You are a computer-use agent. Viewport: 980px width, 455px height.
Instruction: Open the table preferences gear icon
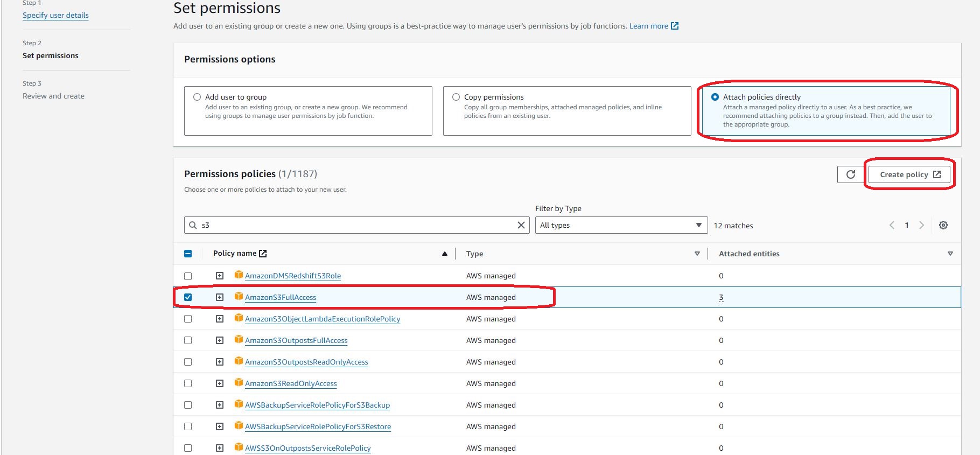point(943,225)
